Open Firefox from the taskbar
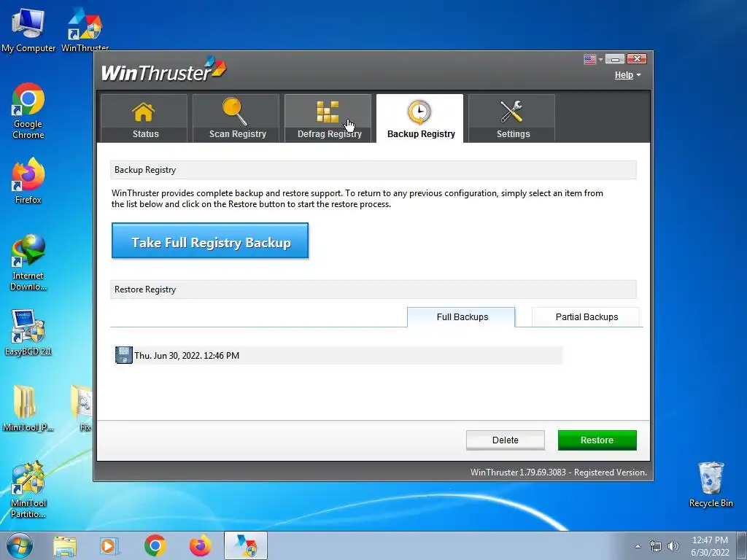The width and height of the screenshot is (747, 560). pyautogui.click(x=200, y=546)
